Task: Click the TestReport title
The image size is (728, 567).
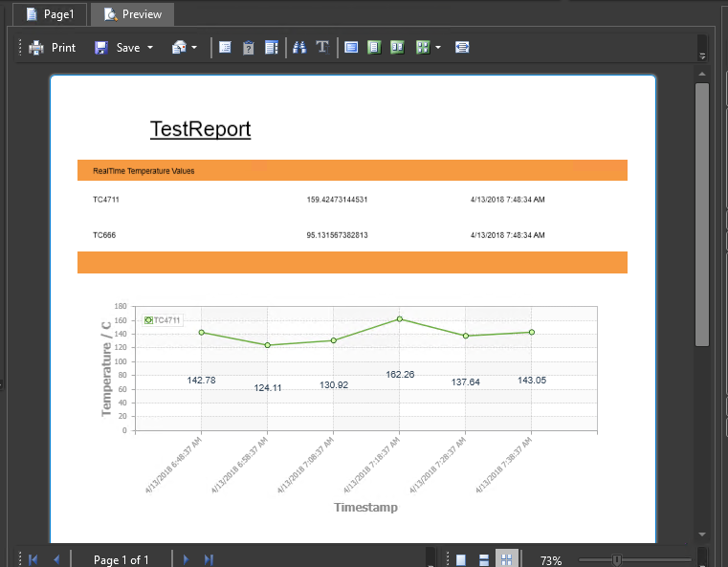Action: coord(201,129)
